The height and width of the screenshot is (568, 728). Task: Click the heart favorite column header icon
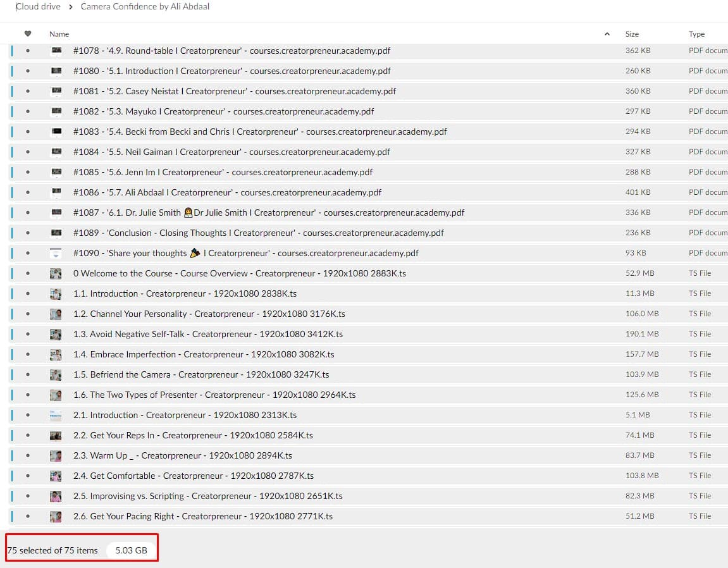(x=28, y=34)
